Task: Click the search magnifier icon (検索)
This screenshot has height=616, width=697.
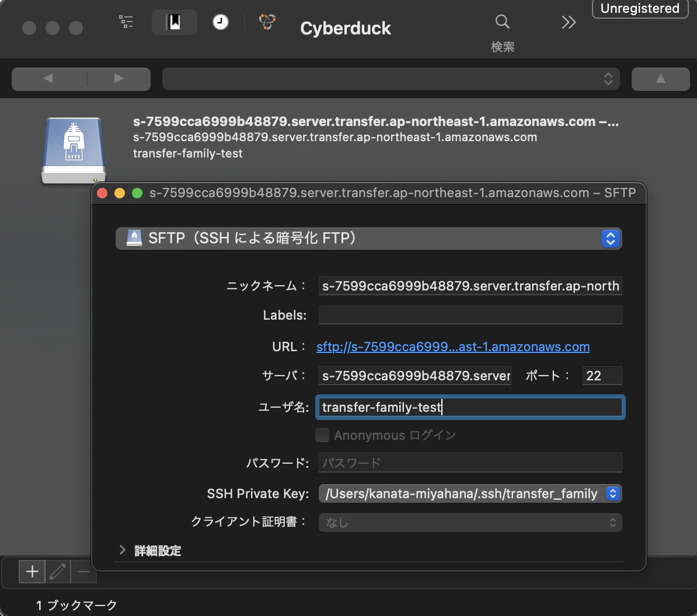Action: [502, 22]
